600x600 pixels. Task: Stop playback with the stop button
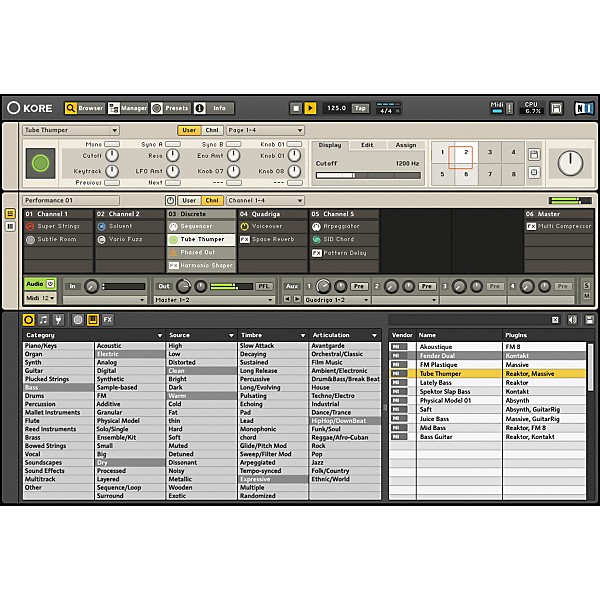(x=295, y=108)
